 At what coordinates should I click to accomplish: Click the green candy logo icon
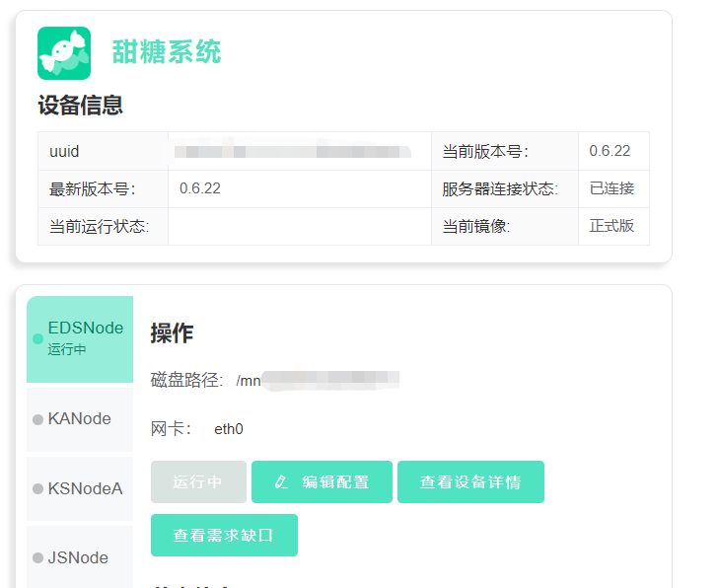64,53
